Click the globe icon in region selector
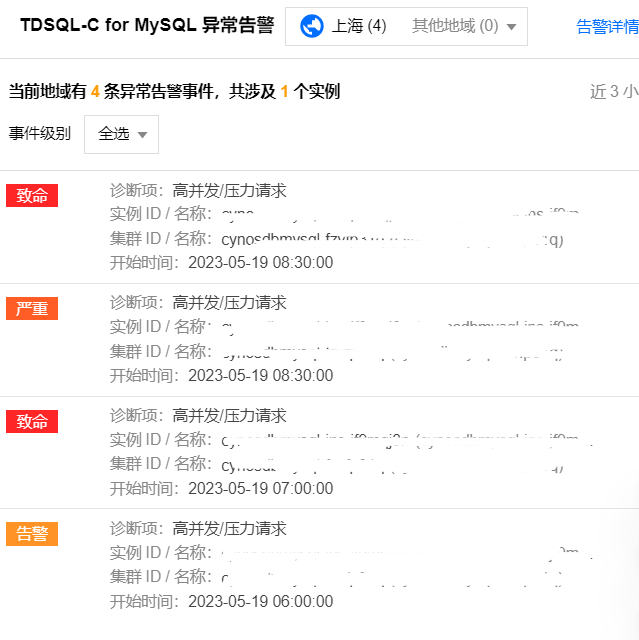Screen dimensions: 639x640 (x=311, y=26)
